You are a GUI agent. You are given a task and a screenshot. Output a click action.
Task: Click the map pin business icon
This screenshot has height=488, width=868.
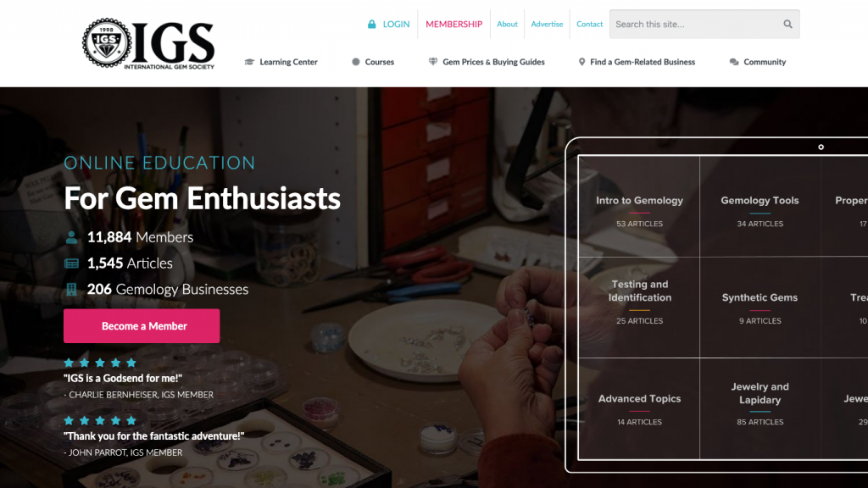click(x=581, y=62)
